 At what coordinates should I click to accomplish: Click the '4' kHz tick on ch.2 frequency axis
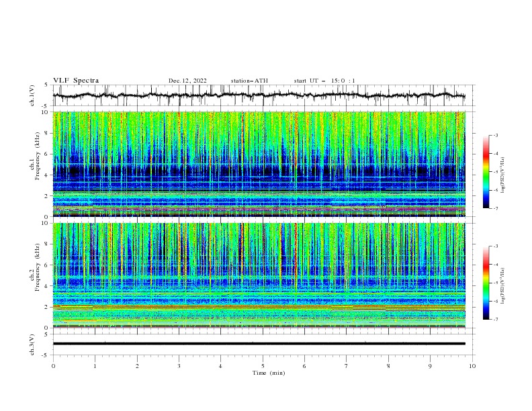click(x=48, y=286)
